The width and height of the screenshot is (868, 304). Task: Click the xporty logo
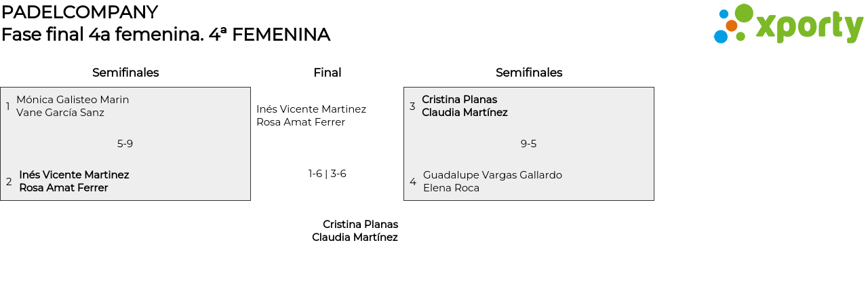point(788,24)
